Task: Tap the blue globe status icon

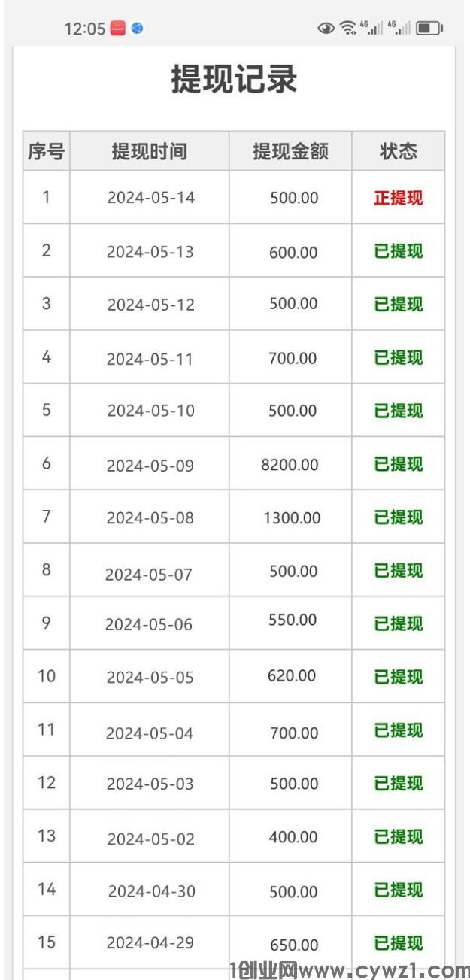Action: (137, 29)
